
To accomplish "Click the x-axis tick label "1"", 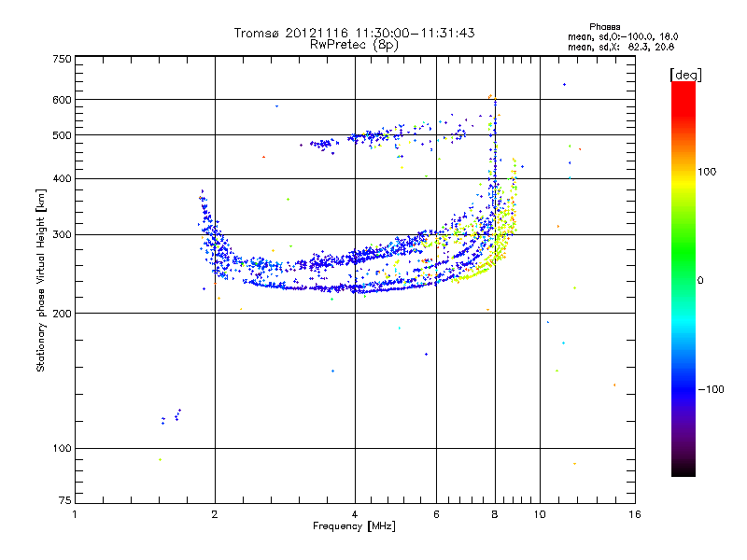I will pyautogui.click(x=75, y=514).
